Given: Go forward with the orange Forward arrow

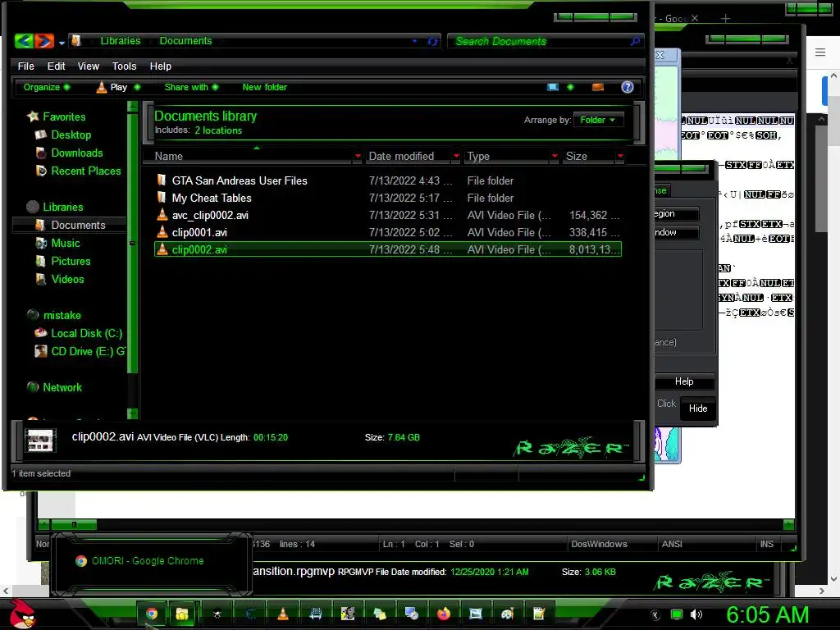Looking at the screenshot, I should (x=44, y=41).
